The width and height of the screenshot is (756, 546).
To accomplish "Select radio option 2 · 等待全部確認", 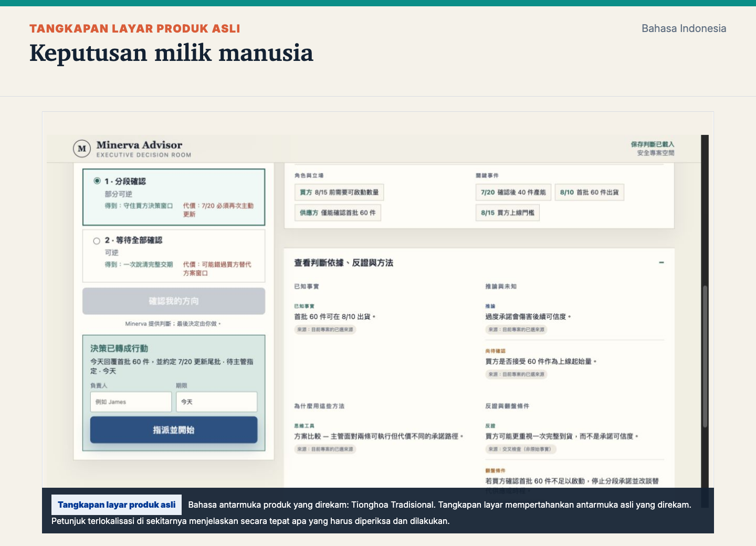I will click(x=97, y=241).
